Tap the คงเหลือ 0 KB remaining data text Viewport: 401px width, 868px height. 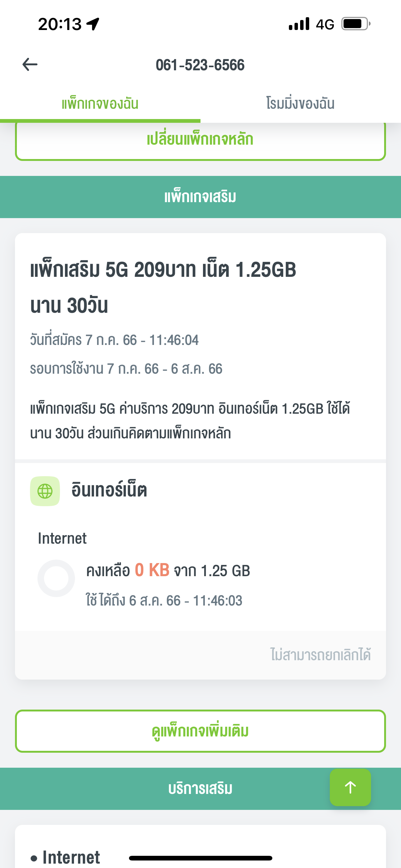pyautogui.click(x=168, y=571)
